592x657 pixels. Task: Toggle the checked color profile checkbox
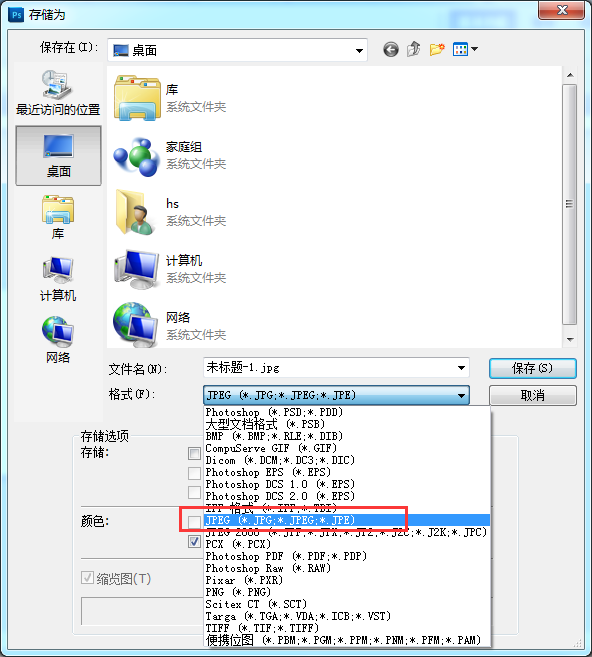[x=194, y=542]
